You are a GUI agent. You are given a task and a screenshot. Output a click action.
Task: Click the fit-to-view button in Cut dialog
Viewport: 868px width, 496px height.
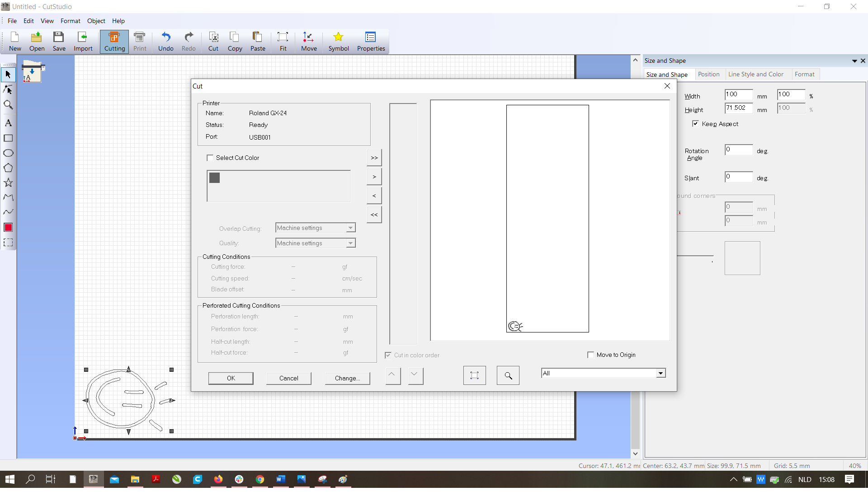click(474, 375)
